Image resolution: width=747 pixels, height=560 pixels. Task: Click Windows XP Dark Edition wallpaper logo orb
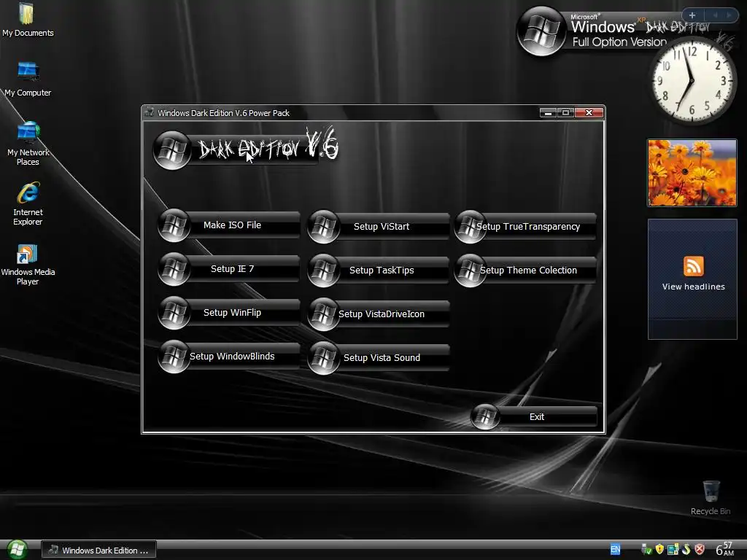click(541, 31)
